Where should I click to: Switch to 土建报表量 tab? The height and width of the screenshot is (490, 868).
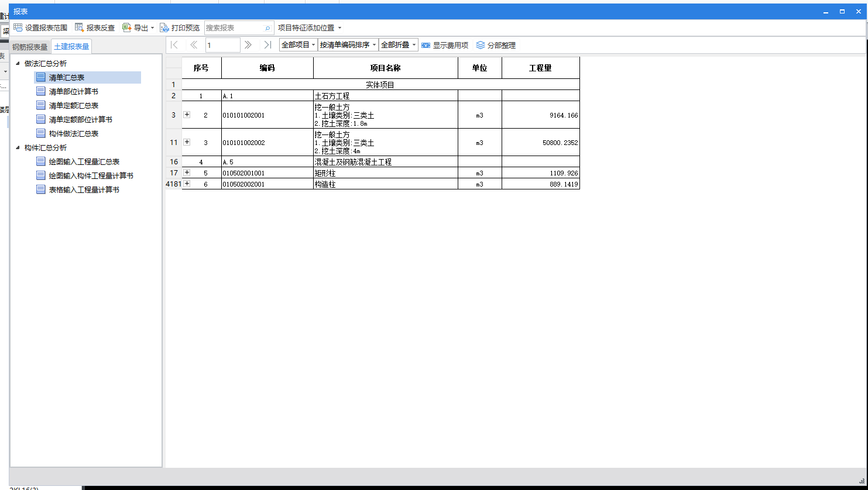tap(71, 47)
